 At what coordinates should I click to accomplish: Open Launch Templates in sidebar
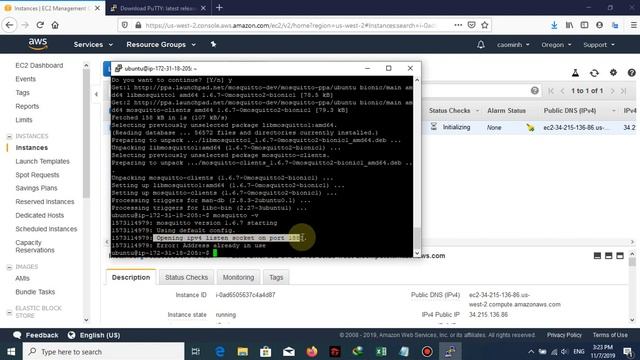click(42, 161)
